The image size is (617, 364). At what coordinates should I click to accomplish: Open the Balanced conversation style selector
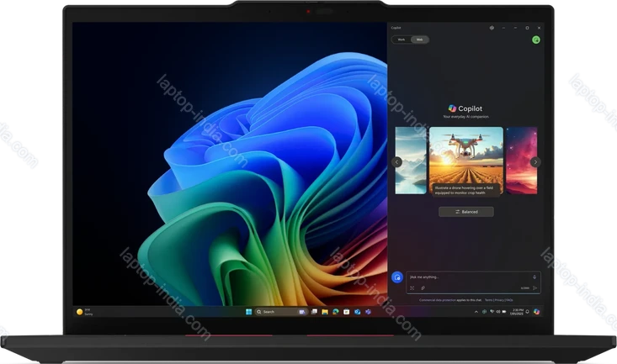point(466,212)
